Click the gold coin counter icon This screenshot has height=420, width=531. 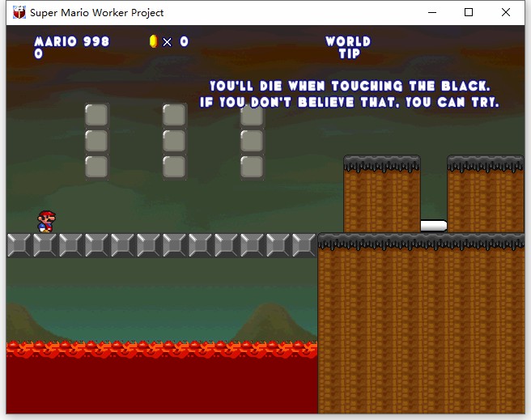tap(154, 41)
